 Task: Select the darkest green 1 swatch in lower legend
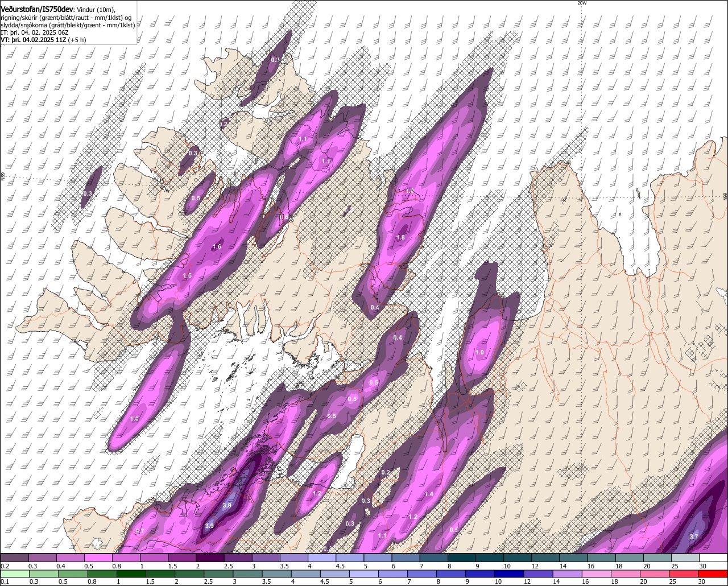point(132,573)
